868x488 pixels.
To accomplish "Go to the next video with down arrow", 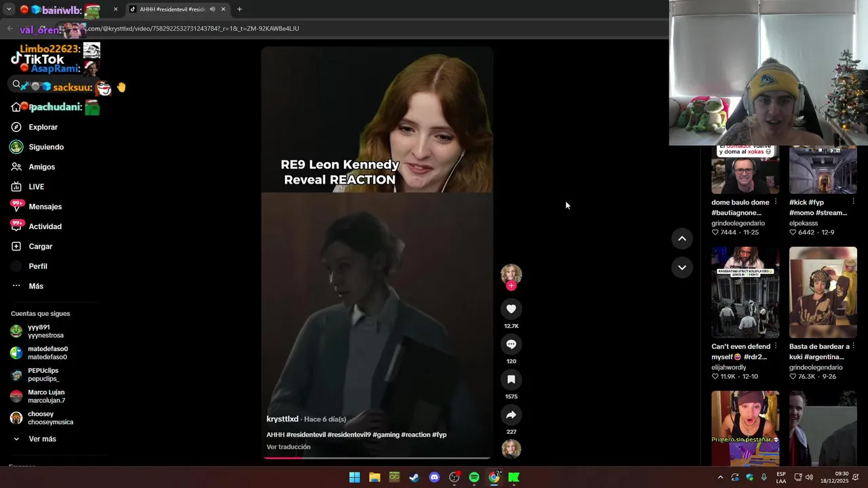I will (x=682, y=268).
